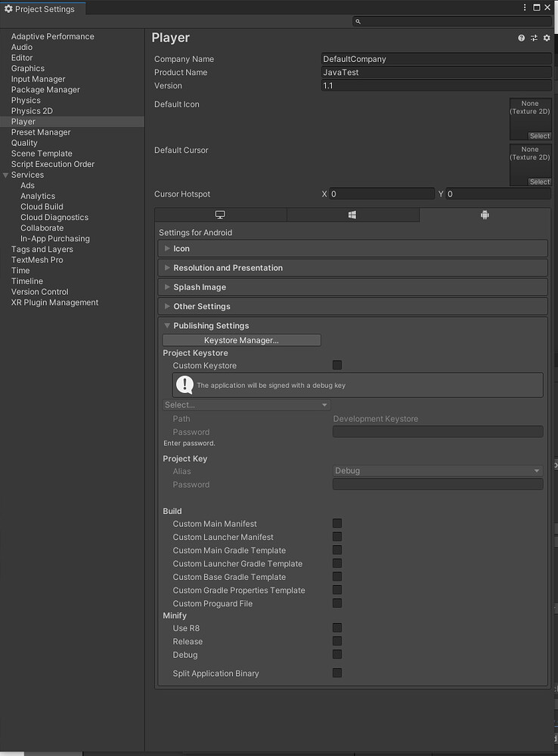The height and width of the screenshot is (756, 558).
Task: Click the presets icon in Player header
Action: coord(534,37)
